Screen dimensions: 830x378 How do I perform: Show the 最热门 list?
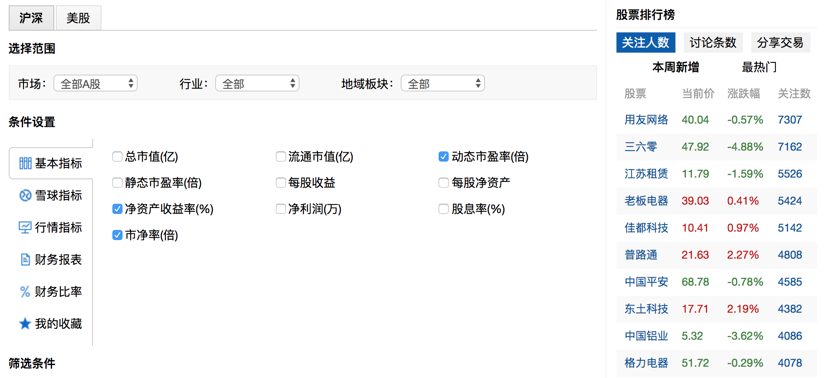point(759,67)
